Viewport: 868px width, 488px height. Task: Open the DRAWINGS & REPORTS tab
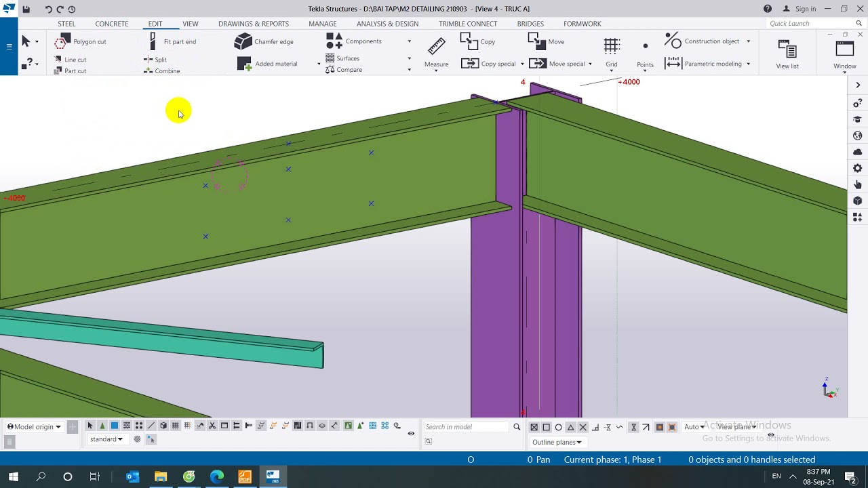coord(254,24)
